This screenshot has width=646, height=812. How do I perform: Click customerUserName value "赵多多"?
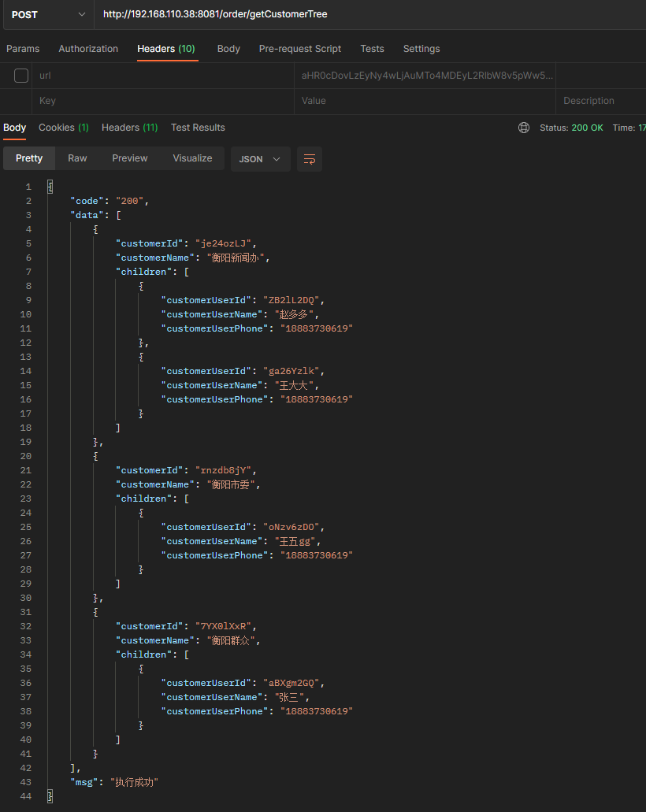295,314
